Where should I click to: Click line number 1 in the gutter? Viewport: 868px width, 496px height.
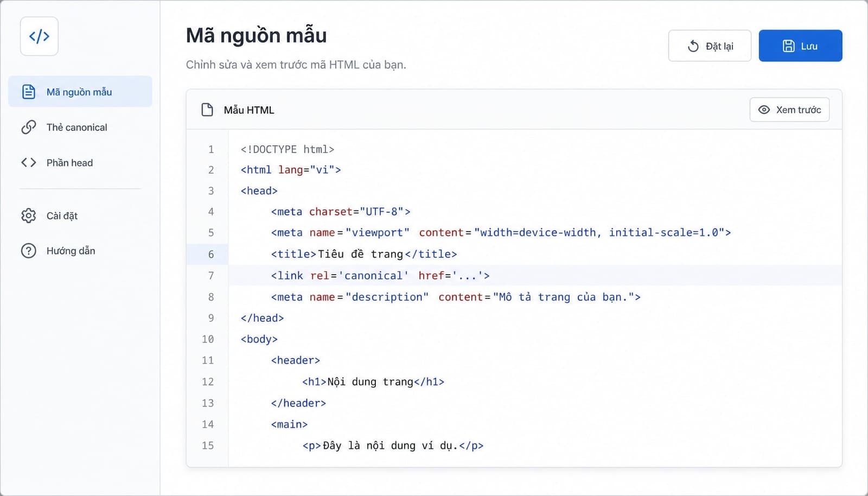pos(211,149)
